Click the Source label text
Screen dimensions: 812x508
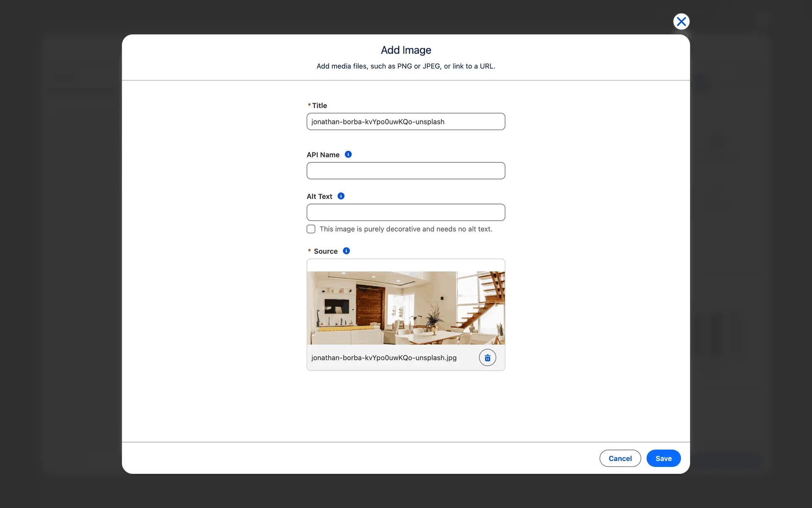pos(325,251)
